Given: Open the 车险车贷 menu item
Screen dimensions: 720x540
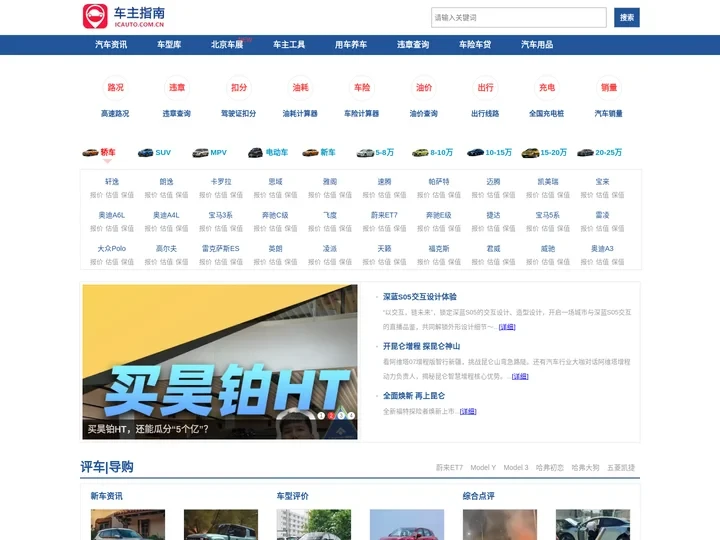Looking at the screenshot, I should (475, 45).
